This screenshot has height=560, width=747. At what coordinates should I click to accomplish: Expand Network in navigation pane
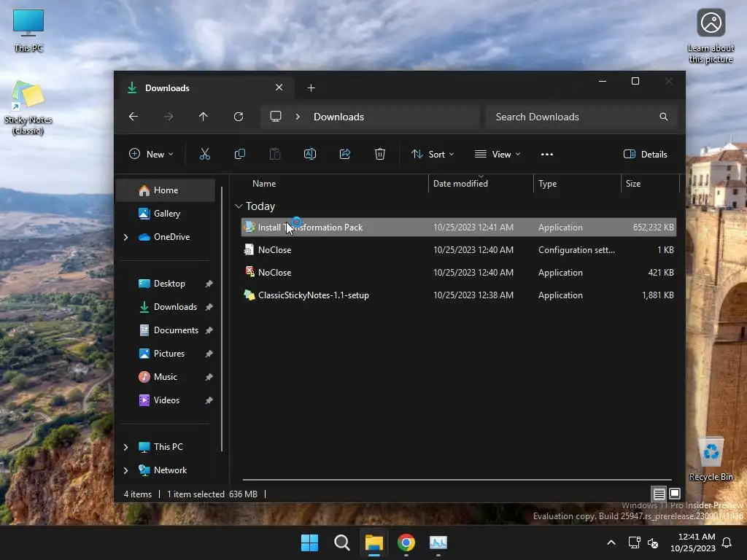pos(125,470)
